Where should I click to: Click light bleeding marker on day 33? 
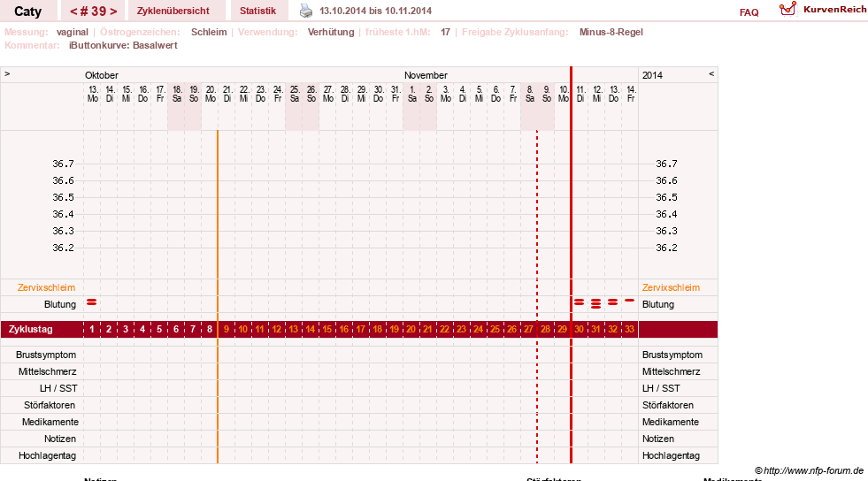[629, 301]
